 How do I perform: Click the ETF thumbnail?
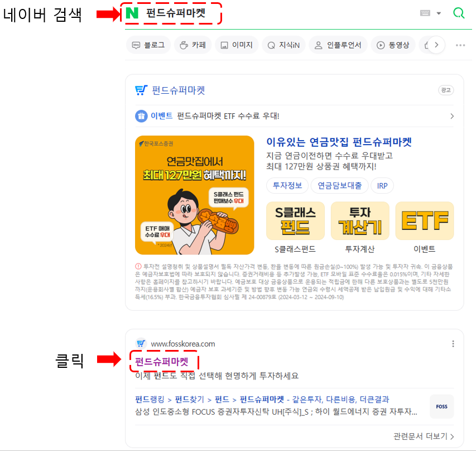(x=425, y=221)
